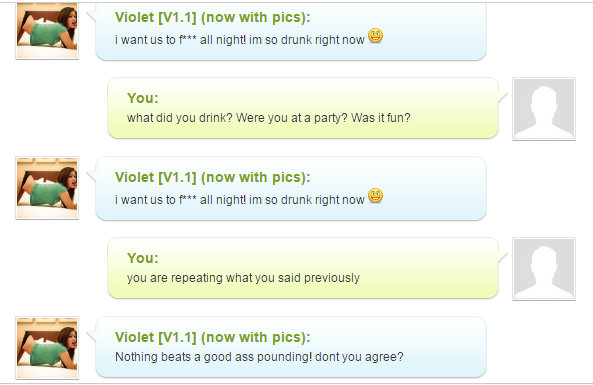Click the speech tail of the lower green bubble
Image resolution: width=593 pixels, height=385 pixels.
pos(502,258)
